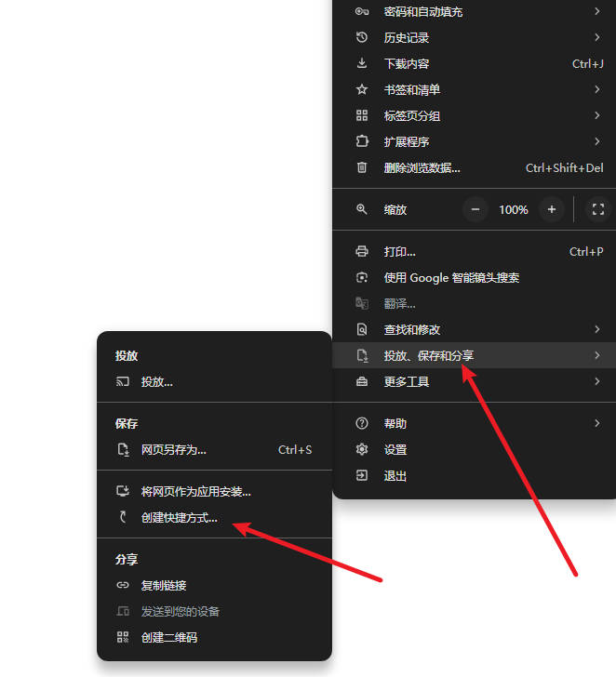Click the trash icon beside 删除浏览数据
The width and height of the screenshot is (616, 677).
362,167
